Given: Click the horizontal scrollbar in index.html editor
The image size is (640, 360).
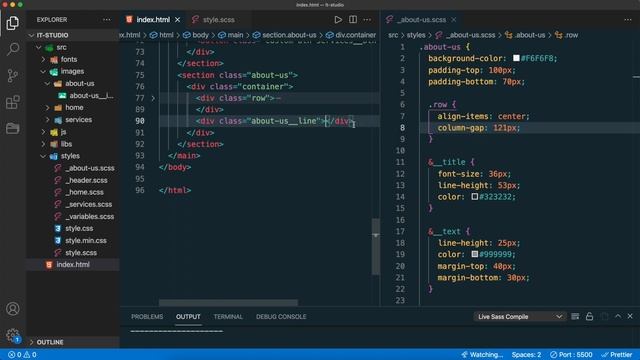Looking at the screenshot, I should [228, 302].
